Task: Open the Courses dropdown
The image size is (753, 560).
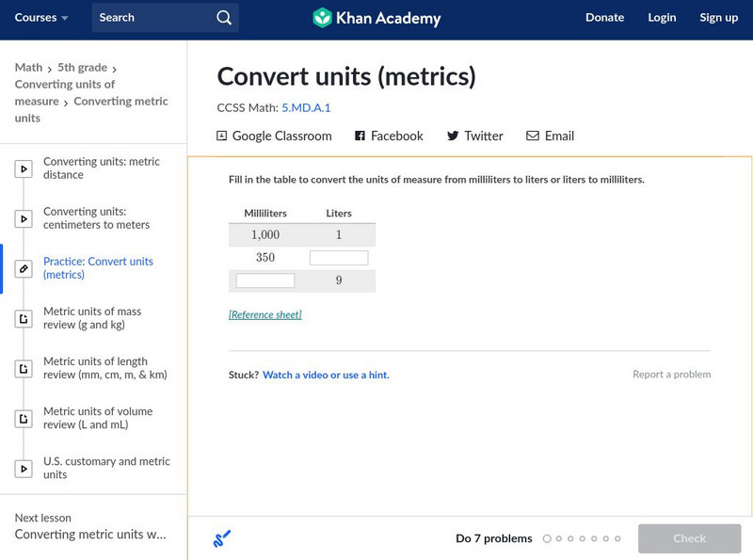Action: click(41, 18)
